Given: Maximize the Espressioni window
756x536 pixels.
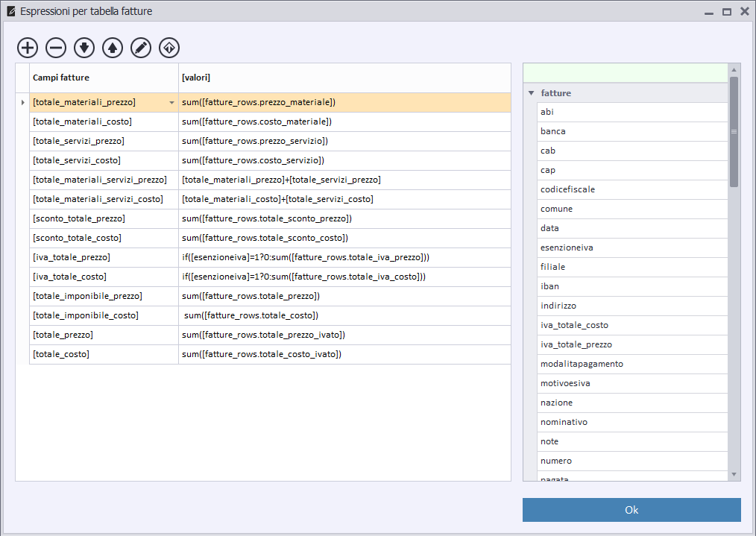Looking at the screenshot, I should [726, 12].
